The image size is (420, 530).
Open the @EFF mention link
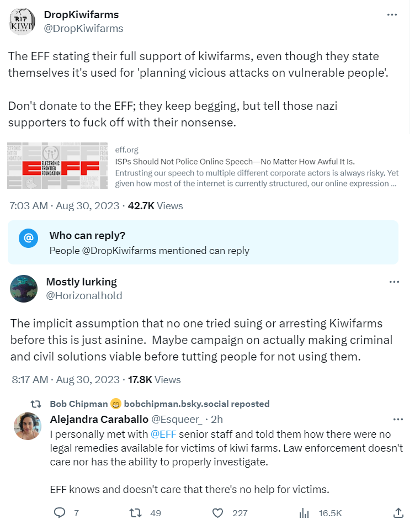163,434
